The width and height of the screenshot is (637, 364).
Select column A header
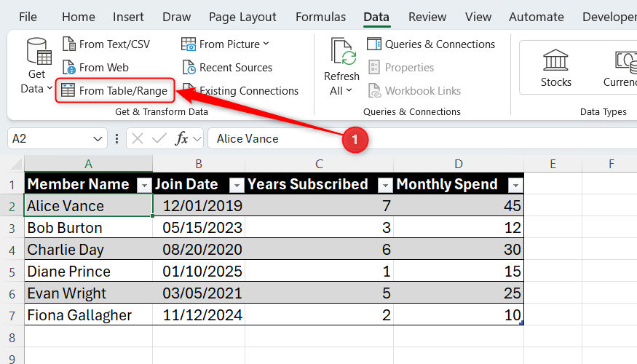click(88, 164)
